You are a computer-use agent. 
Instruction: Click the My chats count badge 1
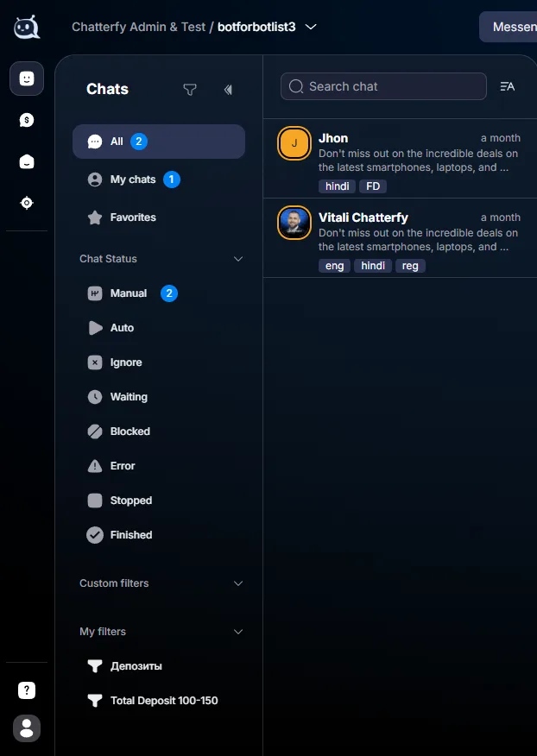(x=171, y=180)
